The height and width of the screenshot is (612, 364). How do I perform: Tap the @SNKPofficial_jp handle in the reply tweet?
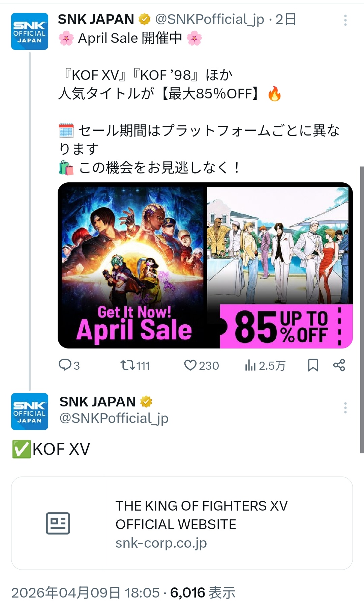114,418
